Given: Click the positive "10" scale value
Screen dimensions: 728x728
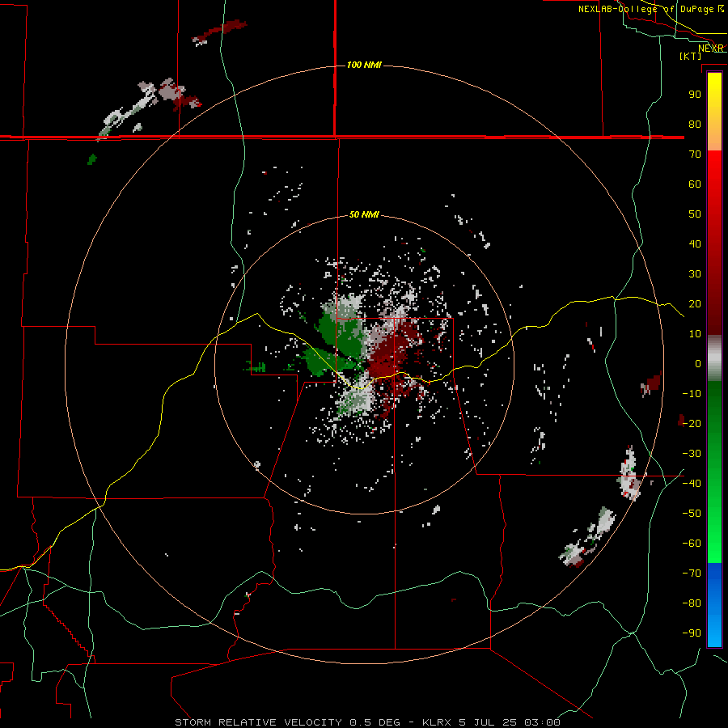Looking at the screenshot, I should [x=695, y=334].
